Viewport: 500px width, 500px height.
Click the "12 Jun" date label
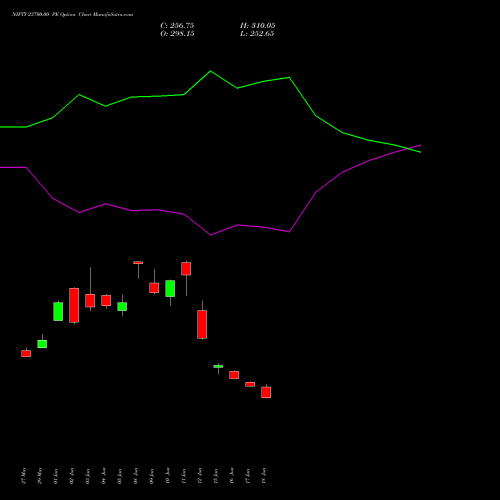tap(200, 476)
